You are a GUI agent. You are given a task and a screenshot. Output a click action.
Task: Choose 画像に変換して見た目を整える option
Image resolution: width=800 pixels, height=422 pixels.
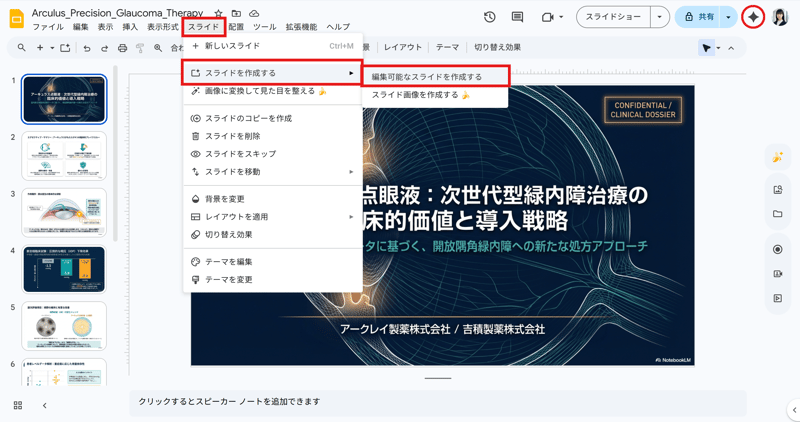click(x=272, y=91)
